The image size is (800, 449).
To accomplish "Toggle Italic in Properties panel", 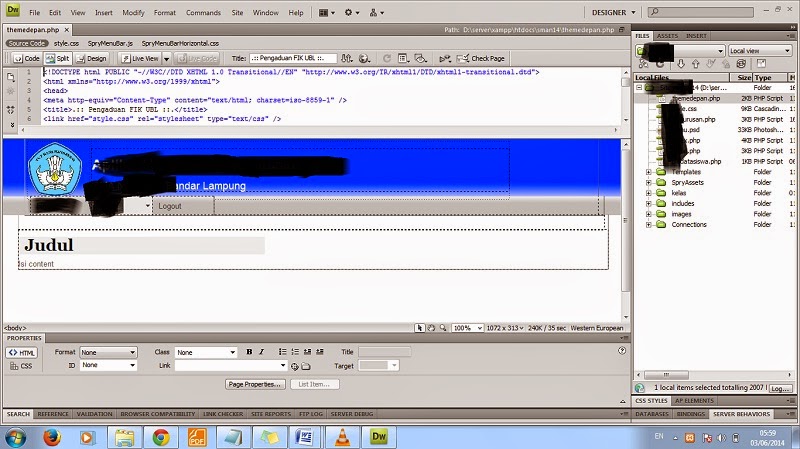I will pyautogui.click(x=261, y=352).
